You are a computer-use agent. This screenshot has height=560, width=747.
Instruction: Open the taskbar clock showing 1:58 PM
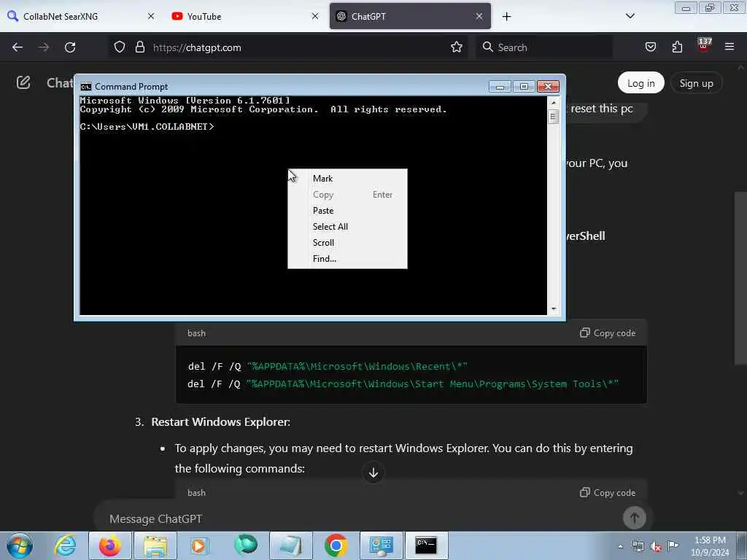click(x=710, y=545)
